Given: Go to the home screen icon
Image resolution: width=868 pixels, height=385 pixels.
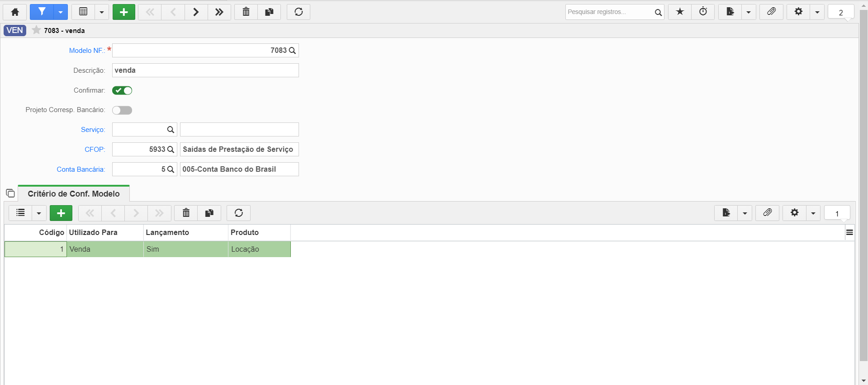Looking at the screenshot, I should coord(15,12).
